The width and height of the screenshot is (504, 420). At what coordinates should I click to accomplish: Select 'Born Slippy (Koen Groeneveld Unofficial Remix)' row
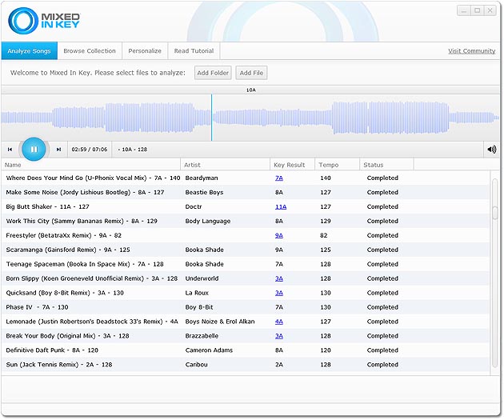point(246,278)
